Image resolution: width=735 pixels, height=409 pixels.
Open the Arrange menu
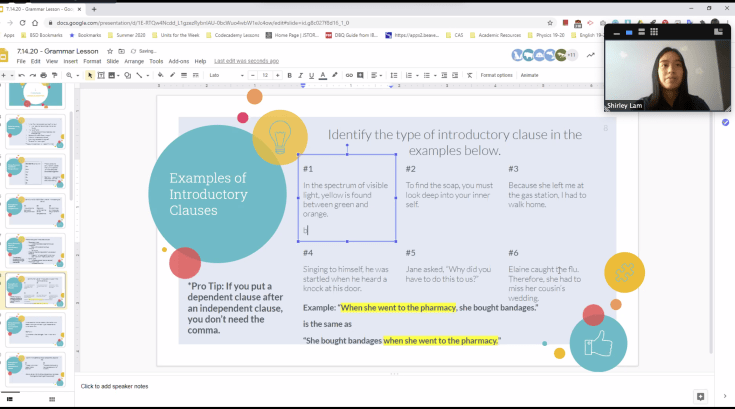point(134,61)
